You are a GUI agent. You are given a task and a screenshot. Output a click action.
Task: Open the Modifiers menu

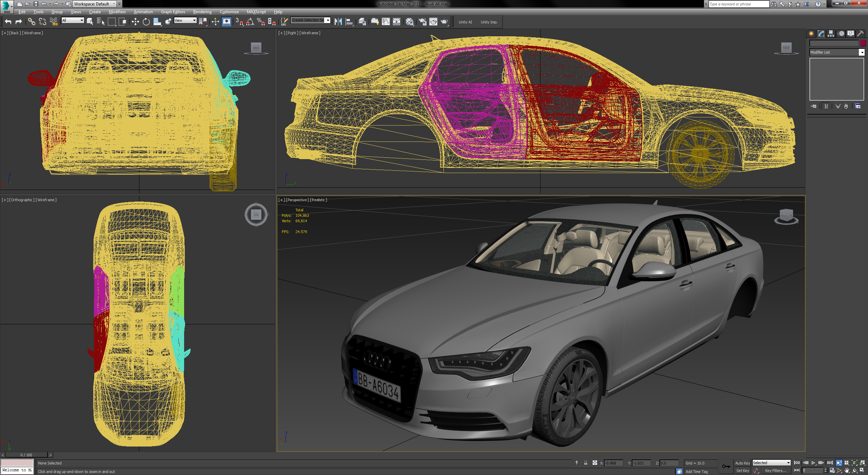(117, 12)
